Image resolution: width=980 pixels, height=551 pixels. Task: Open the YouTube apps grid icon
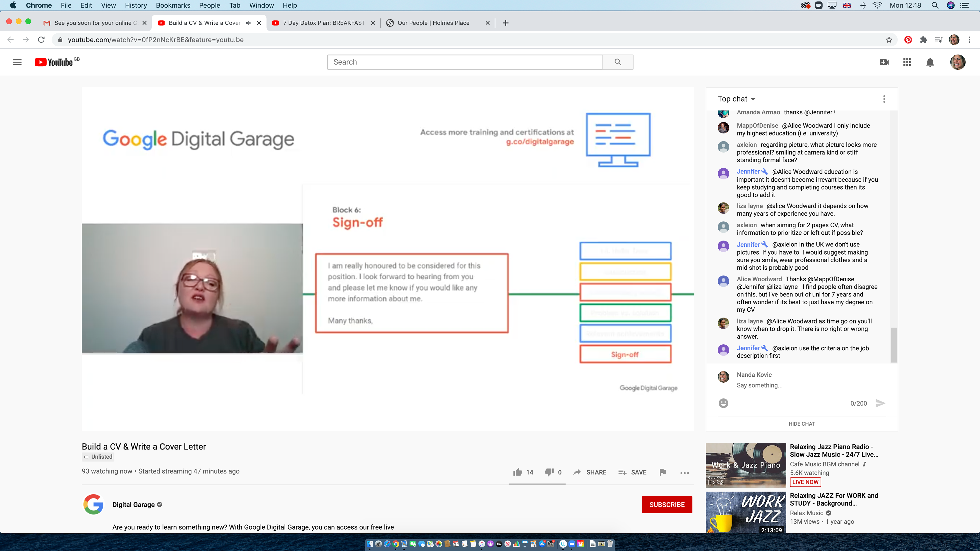pos(907,62)
